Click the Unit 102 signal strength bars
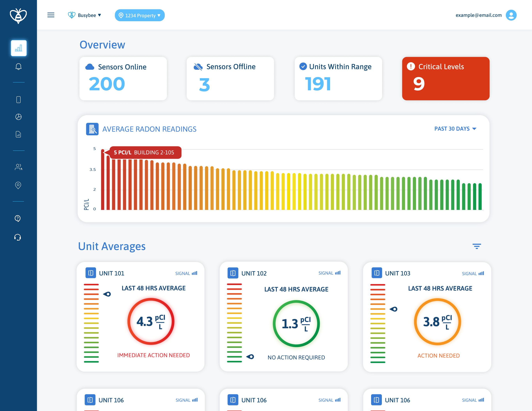 (338, 273)
